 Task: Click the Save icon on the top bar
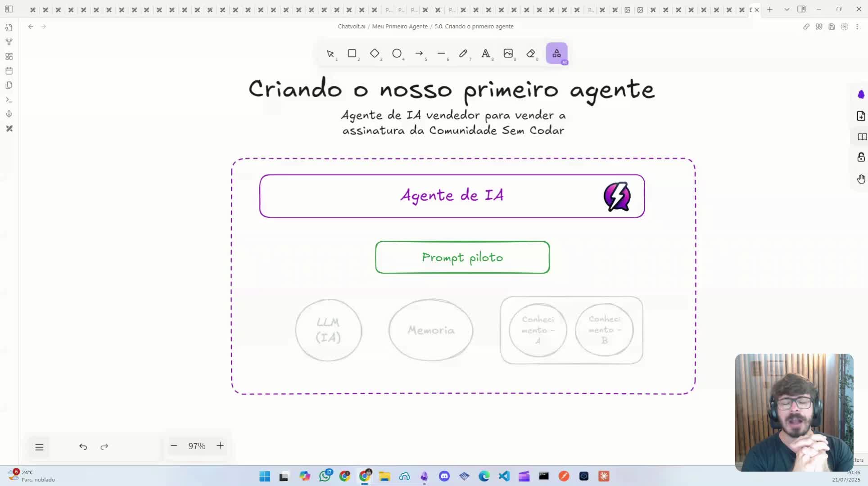coord(832,27)
